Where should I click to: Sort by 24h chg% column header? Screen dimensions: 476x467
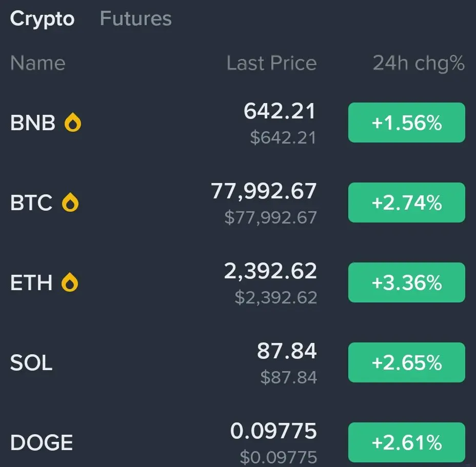pos(419,64)
